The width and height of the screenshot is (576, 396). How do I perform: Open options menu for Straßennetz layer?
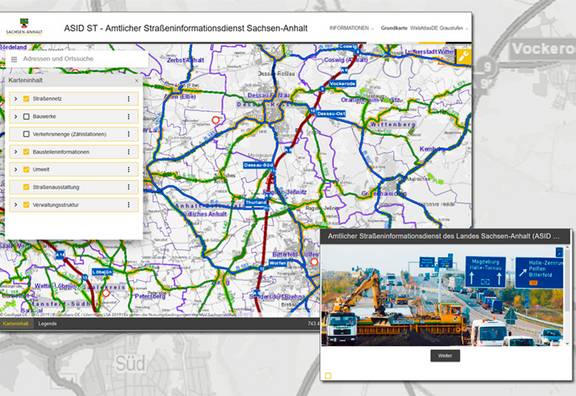pos(129,99)
